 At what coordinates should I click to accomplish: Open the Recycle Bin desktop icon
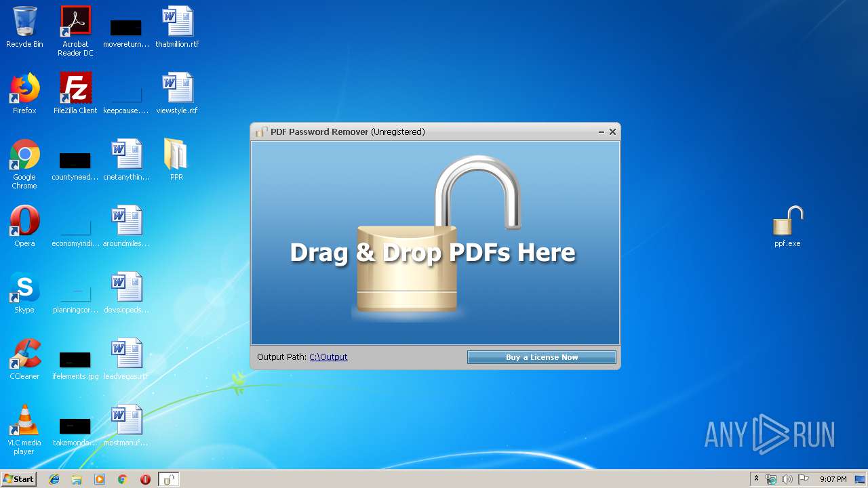pos(24,28)
